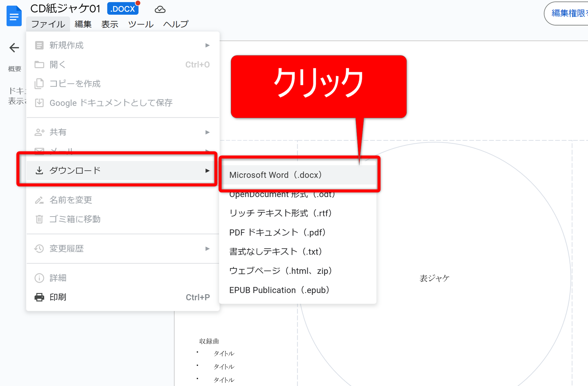The width and height of the screenshot is (588, 386).
Task: Click the download icon beside ダウンロード
Action: (x=39, y=170)
